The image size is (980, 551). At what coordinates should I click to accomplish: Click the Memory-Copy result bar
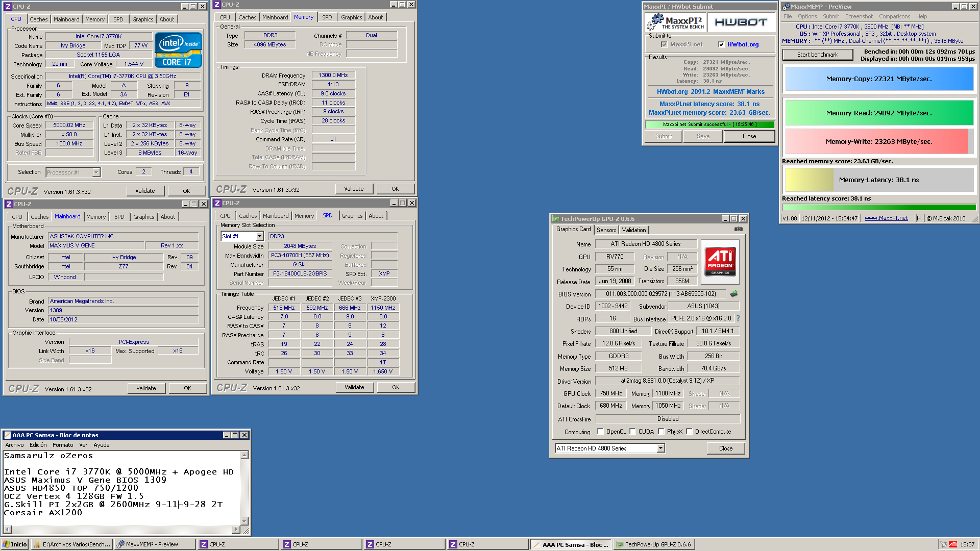879,79
